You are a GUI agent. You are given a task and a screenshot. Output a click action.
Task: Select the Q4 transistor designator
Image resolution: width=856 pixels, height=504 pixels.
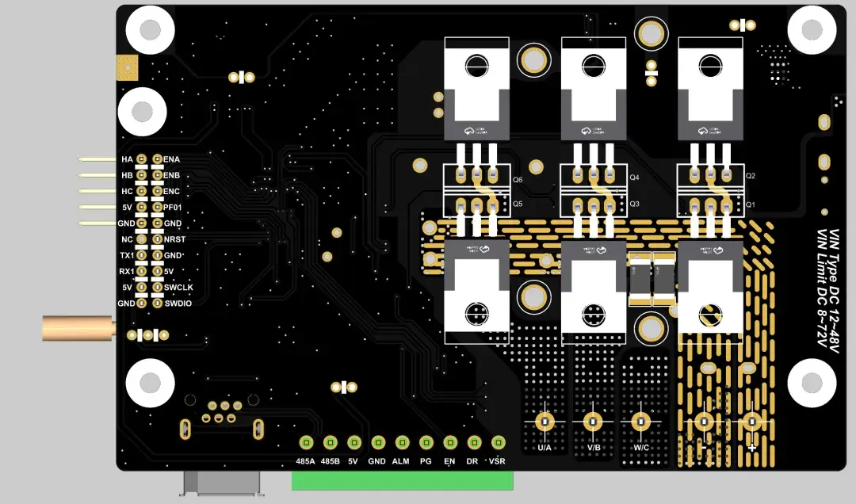coord(634,178)
